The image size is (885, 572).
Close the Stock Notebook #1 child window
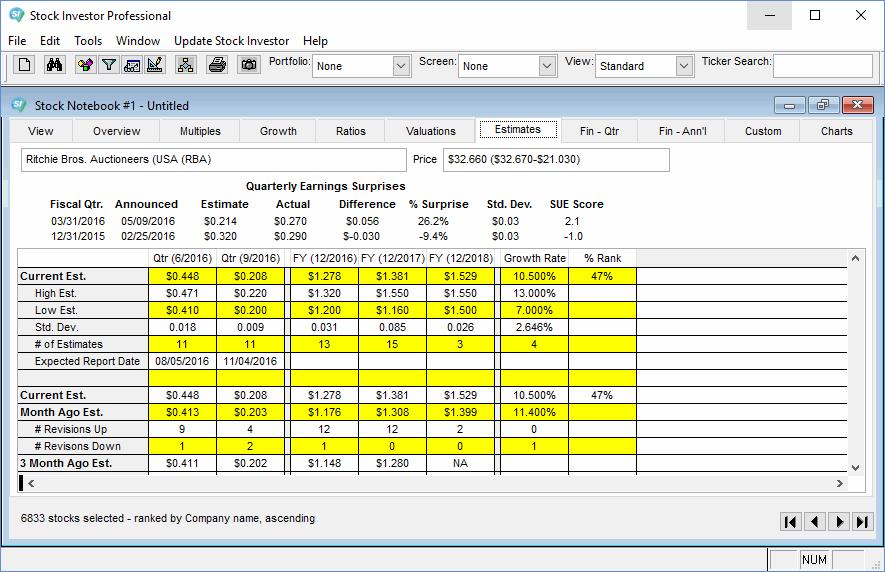857,105
